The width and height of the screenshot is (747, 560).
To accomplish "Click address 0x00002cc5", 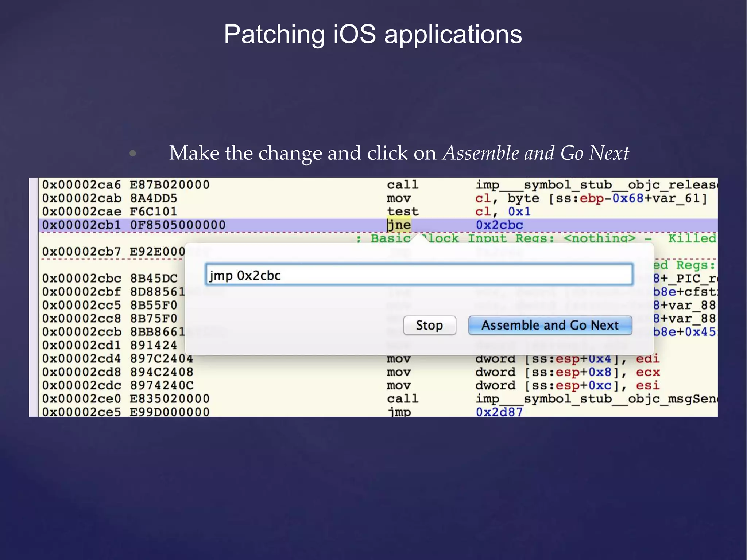I will click(x=81, y=305).
